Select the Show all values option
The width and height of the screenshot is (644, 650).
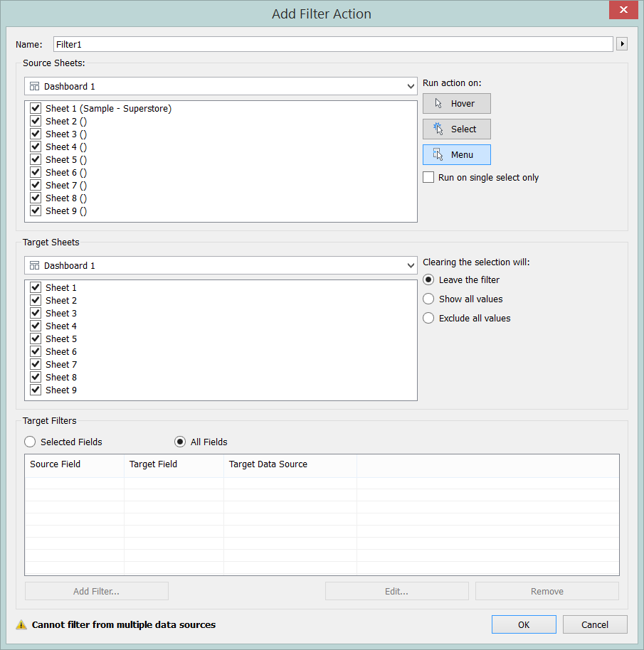tap(428, 299)
